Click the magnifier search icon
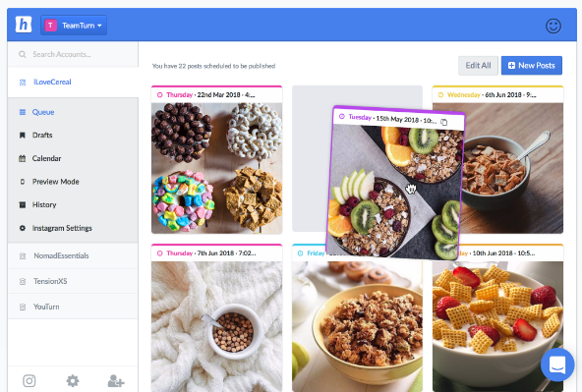Image resolution: width=582 pixels, height=392 pixels. (23, 54)
